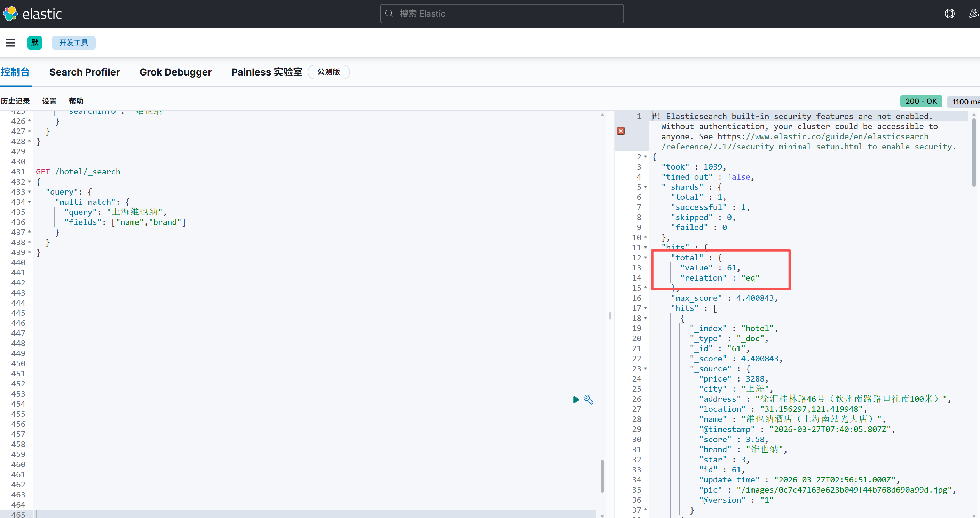
Task: Click the green space avatar icon
Action: point(34,42)
